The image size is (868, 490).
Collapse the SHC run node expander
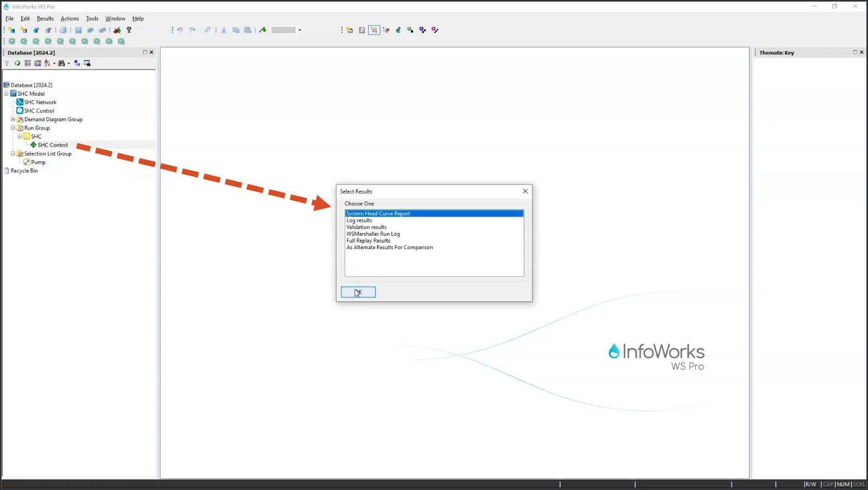(19, 136)
